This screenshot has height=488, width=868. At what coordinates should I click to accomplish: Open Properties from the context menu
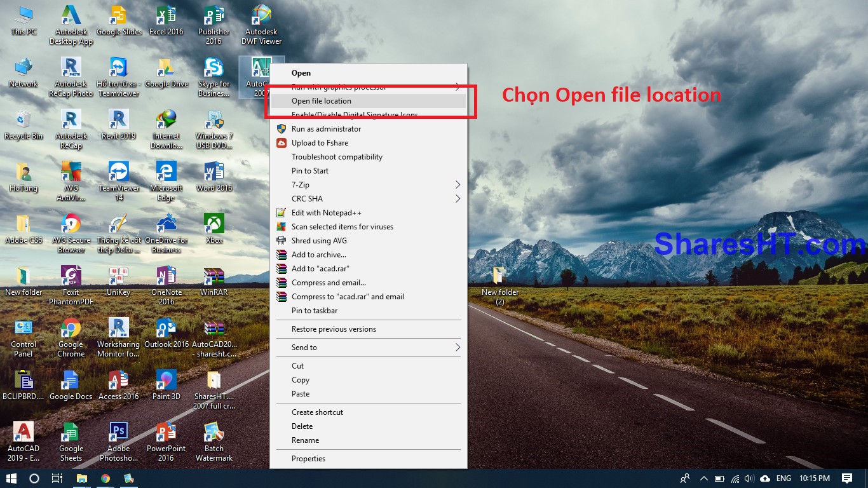pos(369,459)
